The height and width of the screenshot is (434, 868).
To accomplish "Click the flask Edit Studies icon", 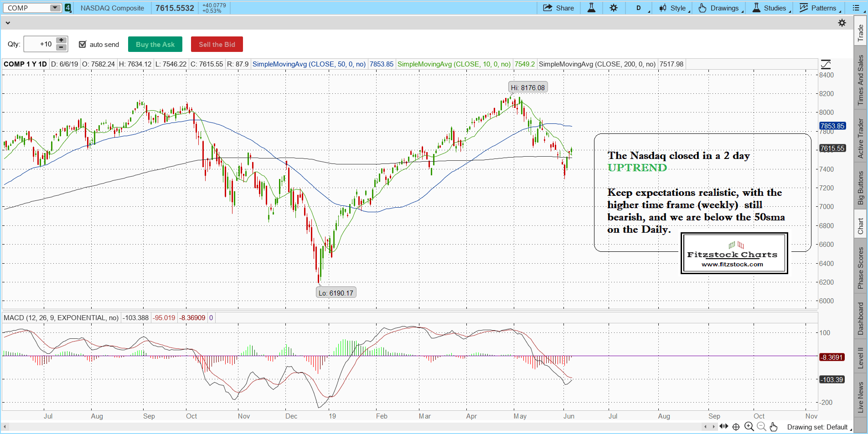I will pos(591,8).
